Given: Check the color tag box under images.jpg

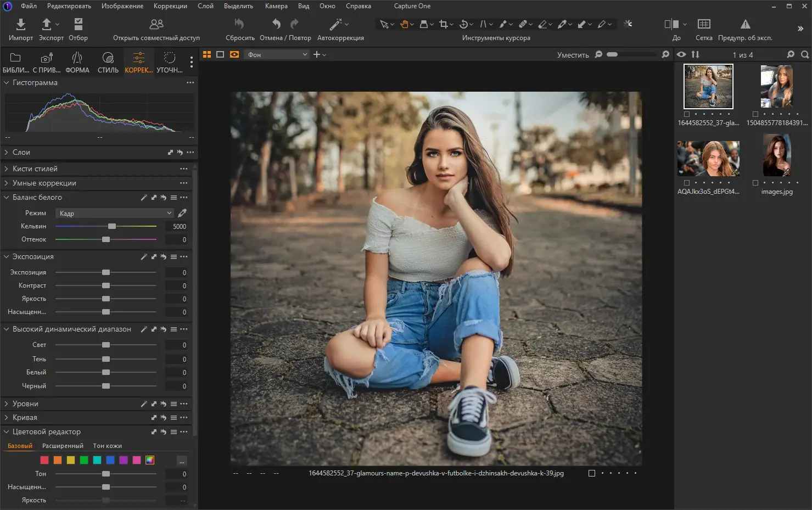Looking at the screenshot, I should point(755,183).
